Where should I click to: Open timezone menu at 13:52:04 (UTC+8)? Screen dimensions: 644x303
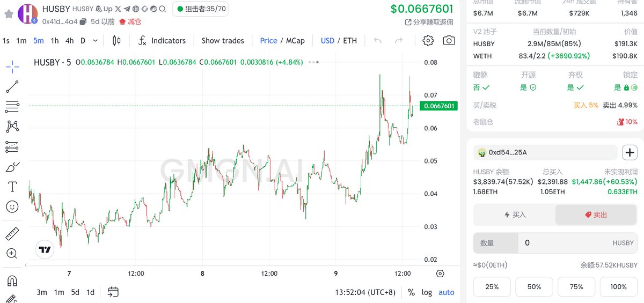(x=367, y=292)
